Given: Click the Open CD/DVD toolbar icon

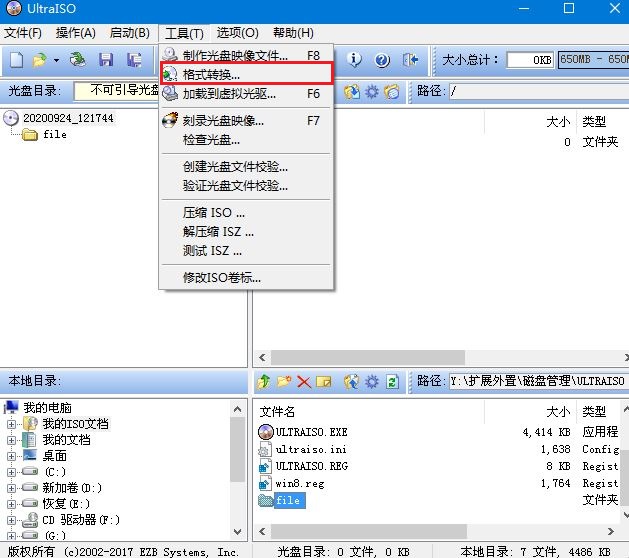Looking at the screenshot, I should point(77,60).
